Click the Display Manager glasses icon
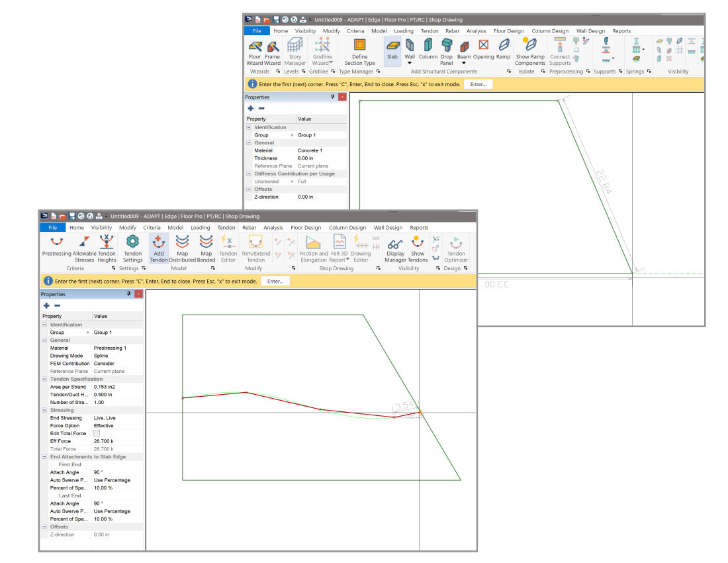 (396, 243)
